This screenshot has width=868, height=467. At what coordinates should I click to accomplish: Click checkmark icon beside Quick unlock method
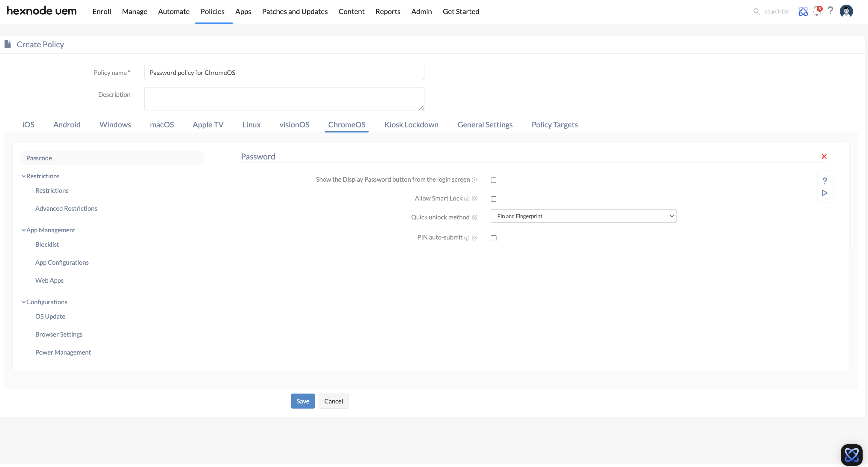pos(474,218)
